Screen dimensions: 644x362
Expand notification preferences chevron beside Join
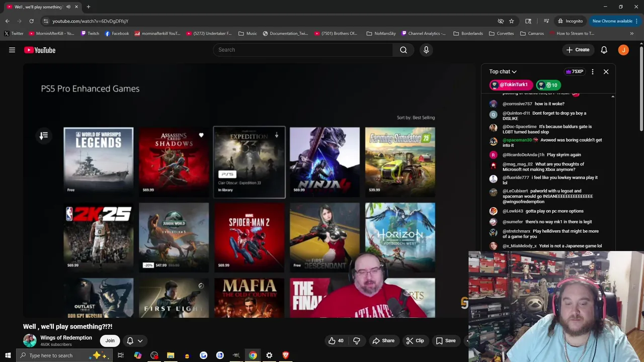coord(140,341)
